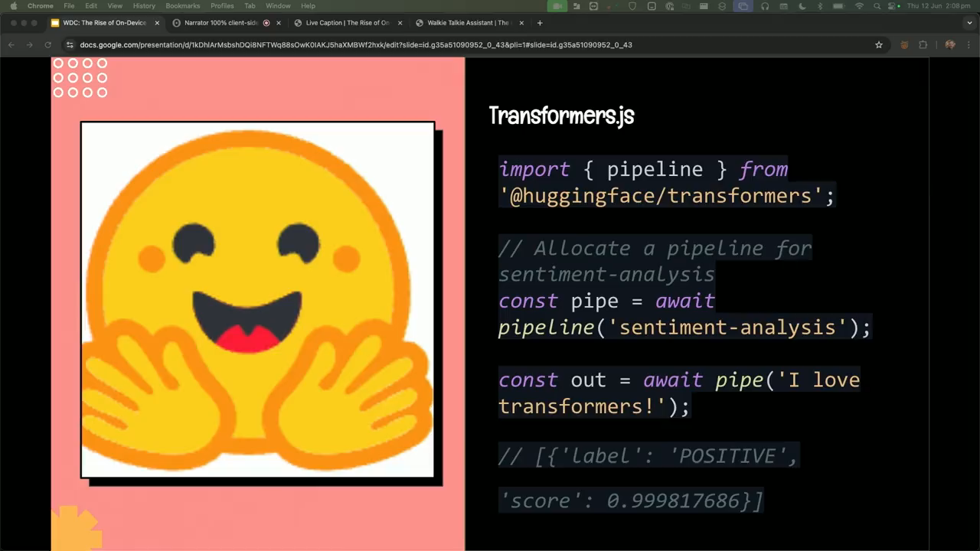
Task: Open the View menu
Action: (x=115, y=6)
